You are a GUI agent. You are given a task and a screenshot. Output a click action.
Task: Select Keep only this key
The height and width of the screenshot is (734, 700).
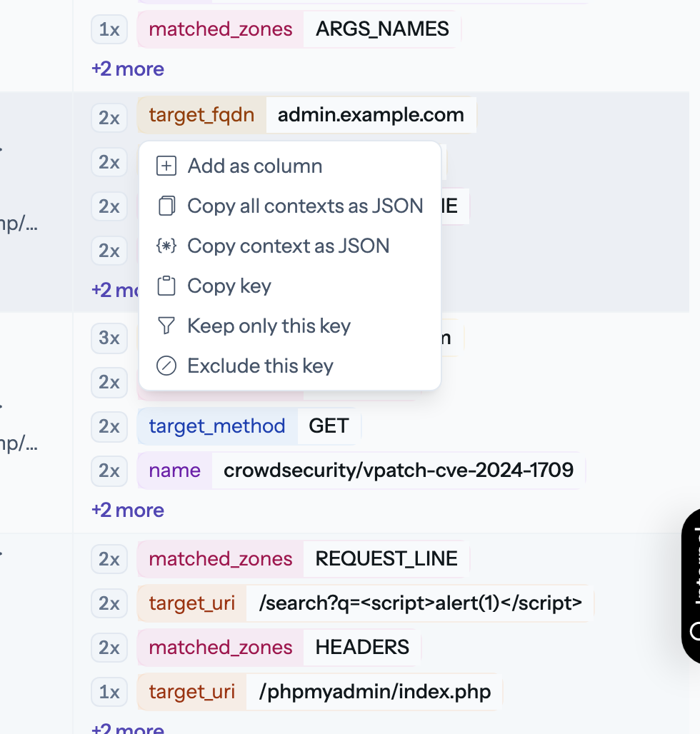290,326
